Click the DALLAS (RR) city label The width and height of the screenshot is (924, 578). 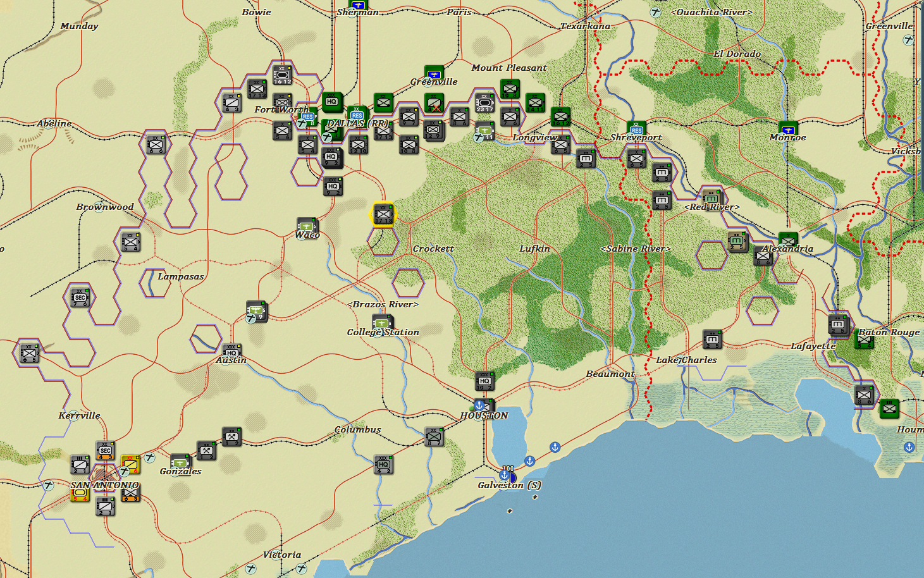[x=358, y=123]
